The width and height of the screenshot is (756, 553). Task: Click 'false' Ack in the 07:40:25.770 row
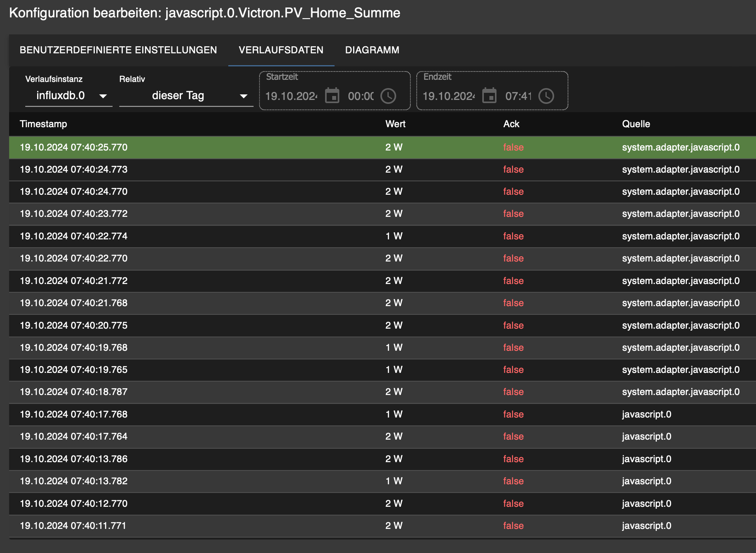pyautogui.click(x=513, y=147)
